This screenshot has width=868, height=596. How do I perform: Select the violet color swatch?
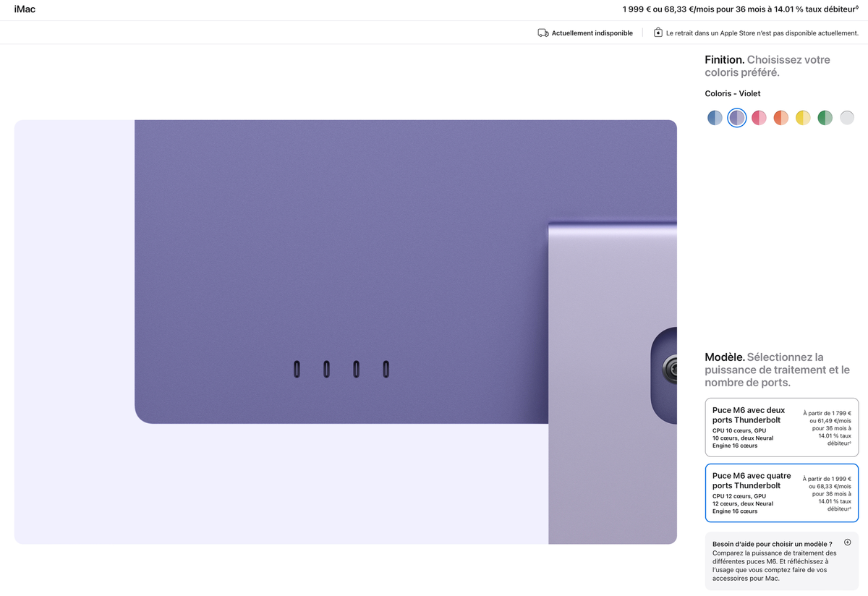tap(737, 118)
